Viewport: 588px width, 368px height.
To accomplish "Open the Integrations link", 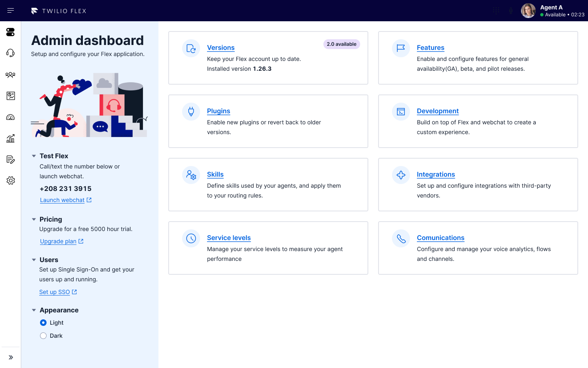I will click(x=436, y=175).
